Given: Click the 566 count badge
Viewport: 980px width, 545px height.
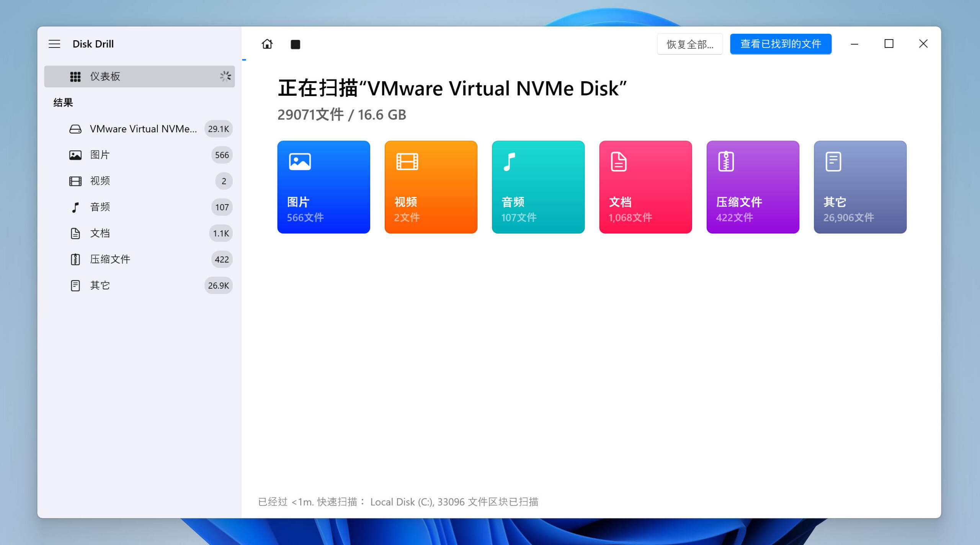Looking at the screenshot, I should coord(222,155).
